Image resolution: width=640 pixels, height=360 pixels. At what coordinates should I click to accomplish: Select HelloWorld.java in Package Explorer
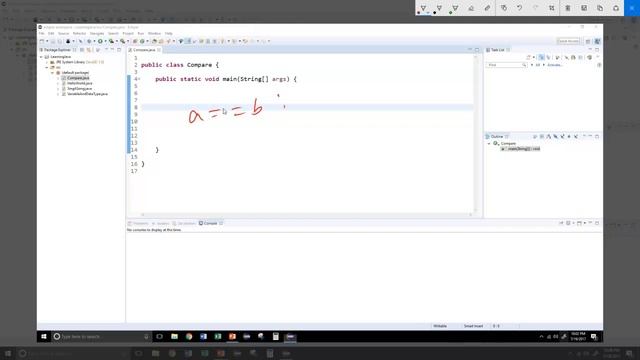pos(80,83)
